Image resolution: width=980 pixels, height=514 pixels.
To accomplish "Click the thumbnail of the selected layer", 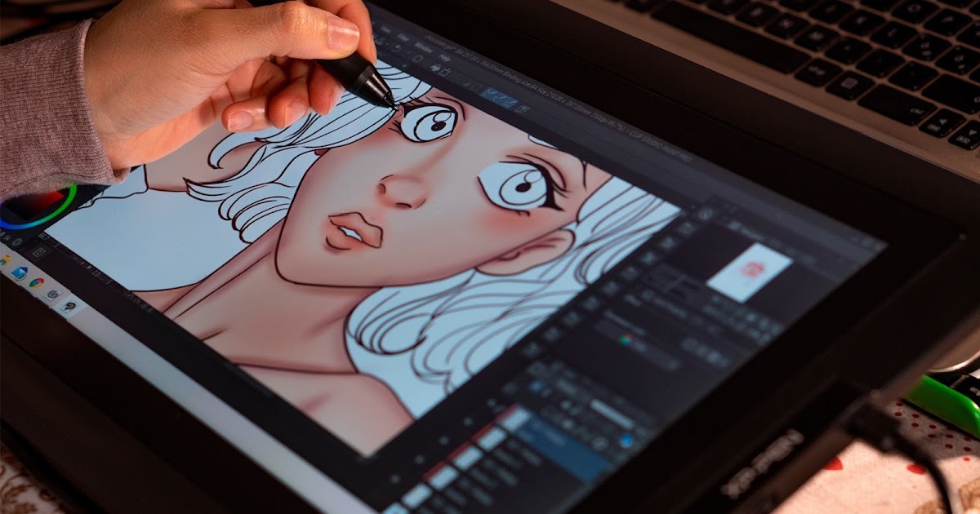I will [x=516, y=419].
